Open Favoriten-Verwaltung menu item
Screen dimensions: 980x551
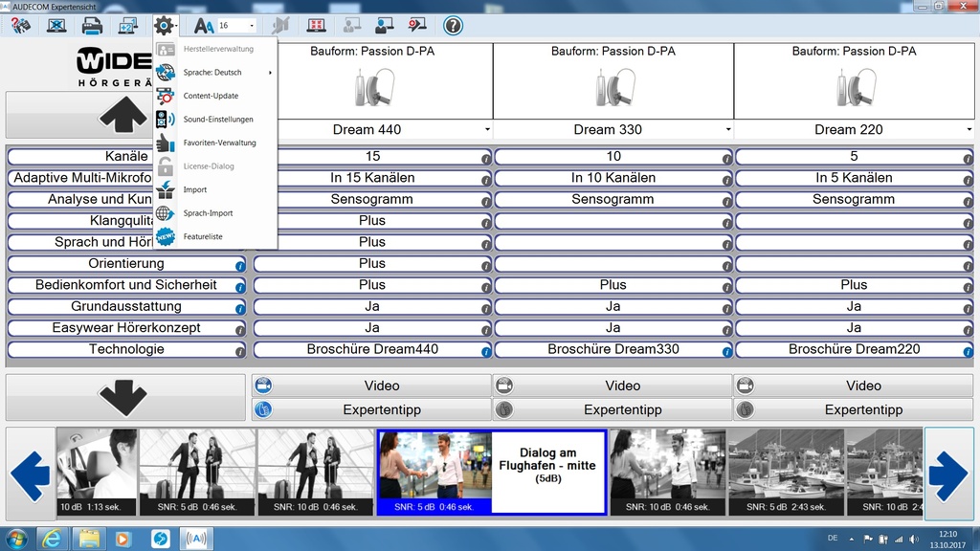219,143
